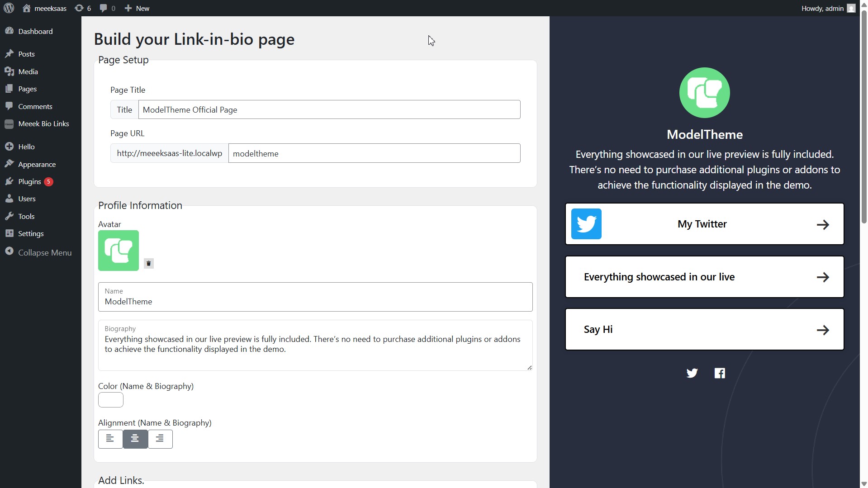This screenshot has height=488, width=868.
Task: Click the Meeek Bio Links sidebar icon
Action: click(x=9, y=124)
